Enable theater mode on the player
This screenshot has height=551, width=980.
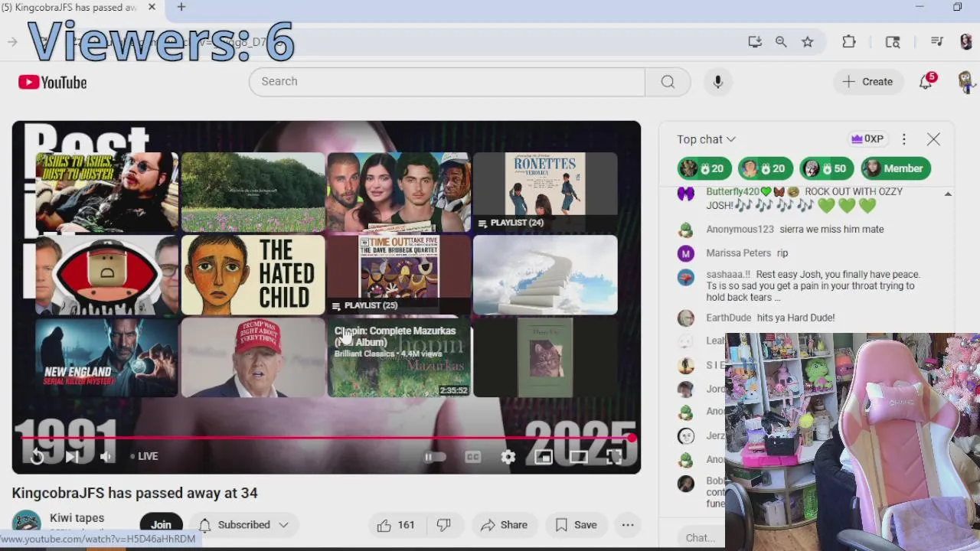coord(579,457)
